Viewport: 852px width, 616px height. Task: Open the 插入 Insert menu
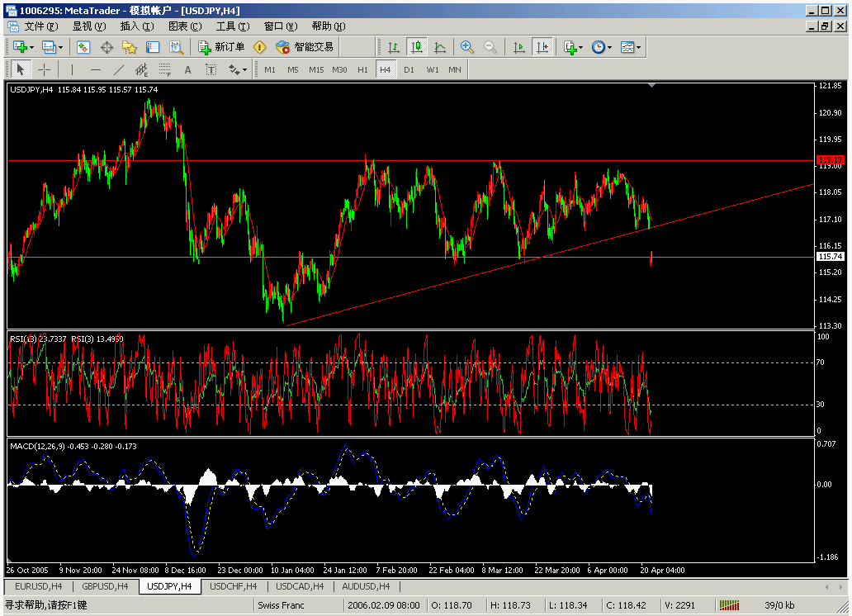pos(136,26)
